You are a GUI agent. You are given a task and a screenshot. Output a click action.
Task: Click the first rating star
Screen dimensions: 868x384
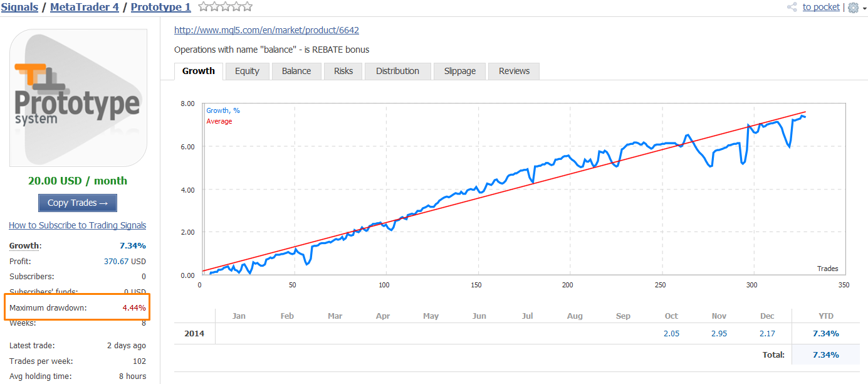coord(203,7)
